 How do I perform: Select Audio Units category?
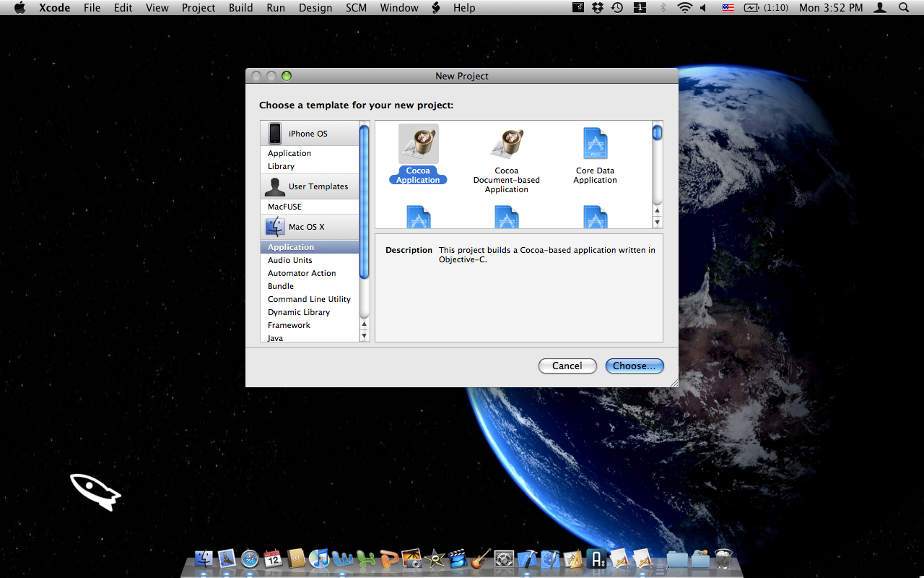coord(310,260)
